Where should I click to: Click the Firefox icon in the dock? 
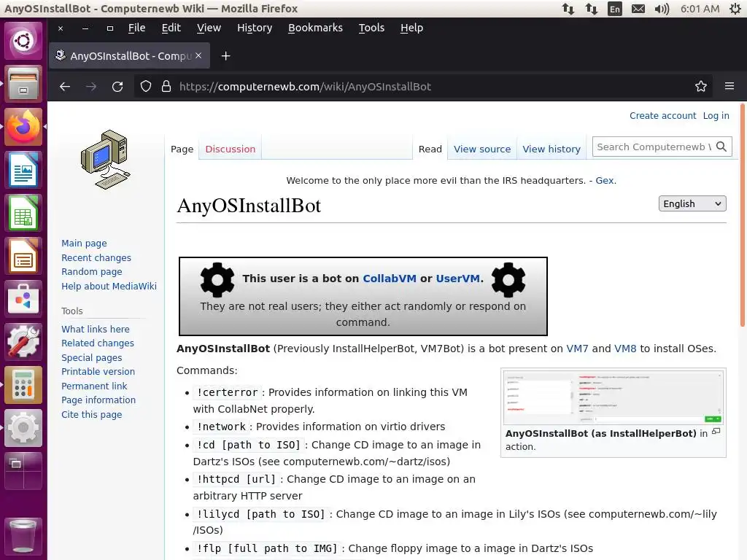click(23, 127)
